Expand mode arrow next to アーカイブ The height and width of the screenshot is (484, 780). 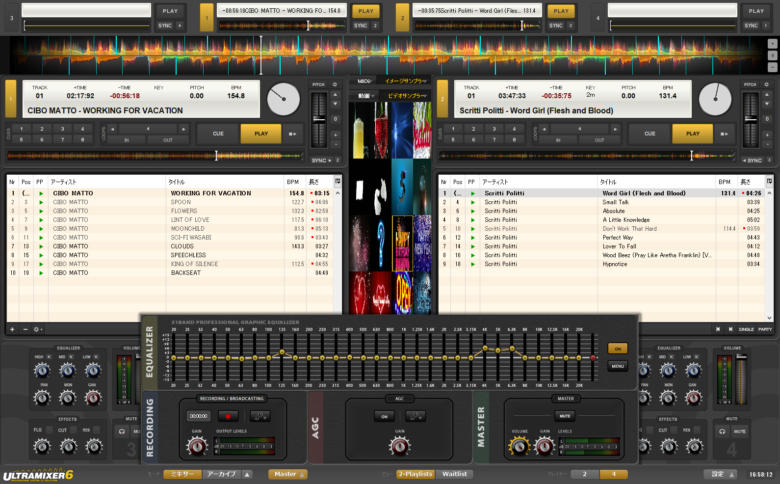pyautogui.click(x=247, y=474)
